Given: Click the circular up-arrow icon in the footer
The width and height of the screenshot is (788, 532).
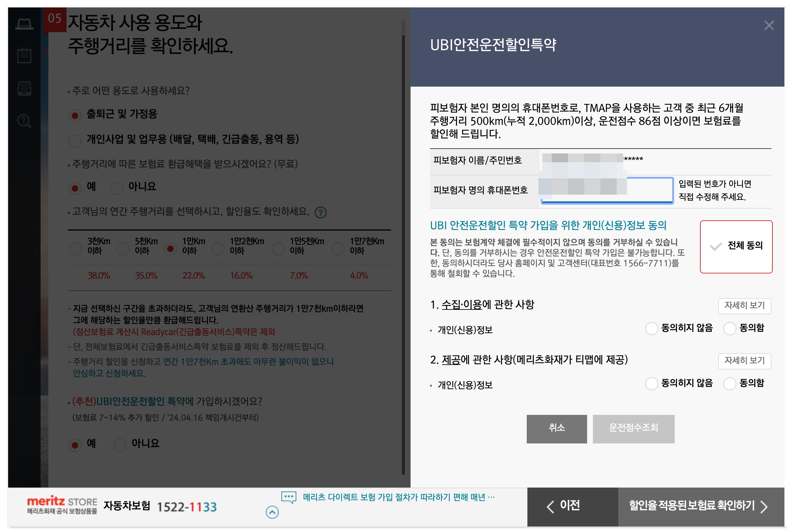Looking at the screenshot, I should coord(272,512).
